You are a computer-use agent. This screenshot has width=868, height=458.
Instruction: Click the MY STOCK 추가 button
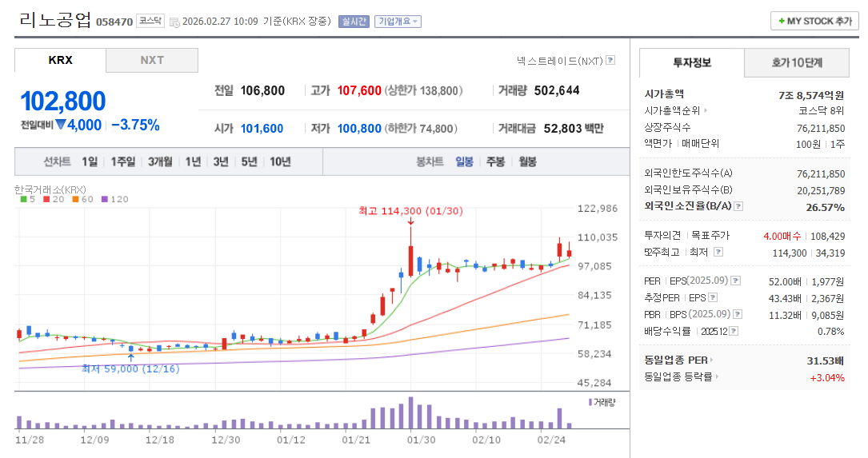pyautogui.click(x=814, y=21)
